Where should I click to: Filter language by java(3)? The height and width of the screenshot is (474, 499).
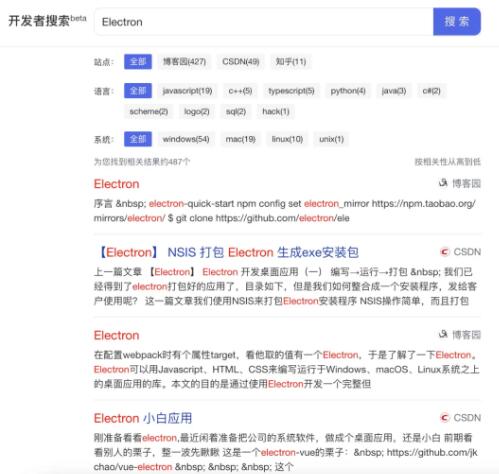click(394, 91)
